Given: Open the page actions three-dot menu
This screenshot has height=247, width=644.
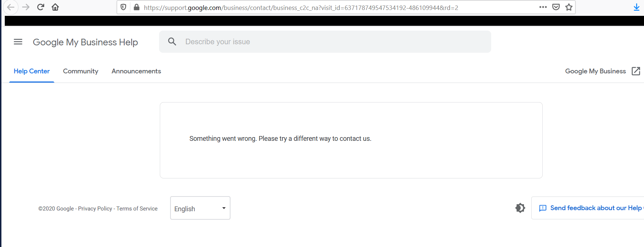Looking at the screenshot, I should pyautogui.click(x=543, y=7).
